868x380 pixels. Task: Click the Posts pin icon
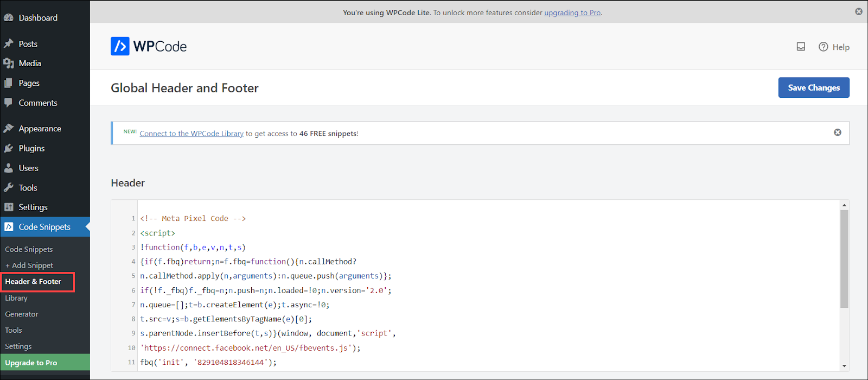[x=9, y=44]
